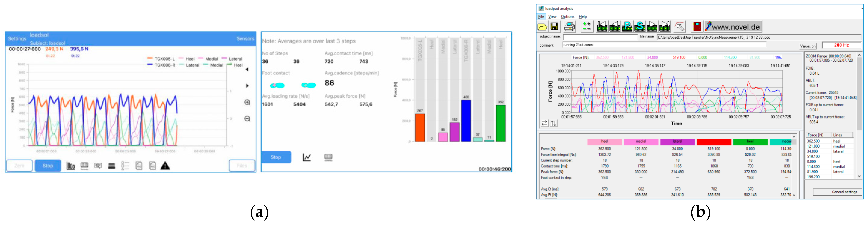The height and width of the screenshot is (226, 868).
Task: Click the left arrow beside the loadsol graph
Action: [x=247, y=69]
